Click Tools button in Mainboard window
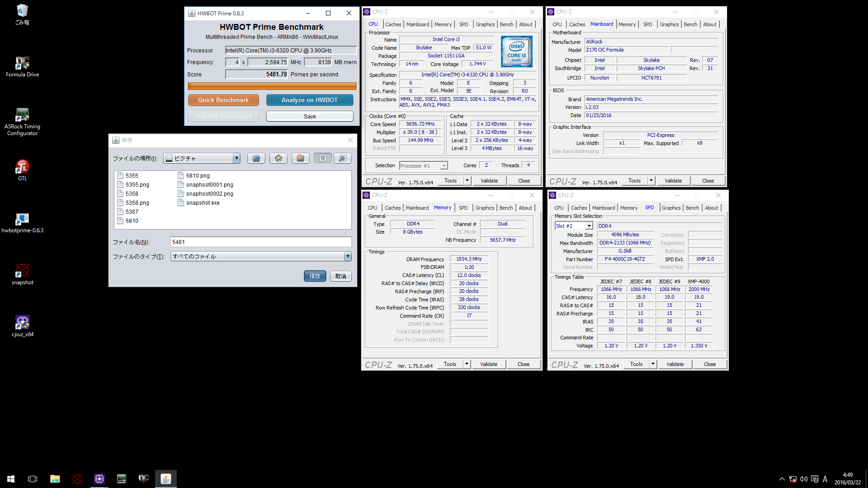Screen dimensions: 868x488 [634, 181]
